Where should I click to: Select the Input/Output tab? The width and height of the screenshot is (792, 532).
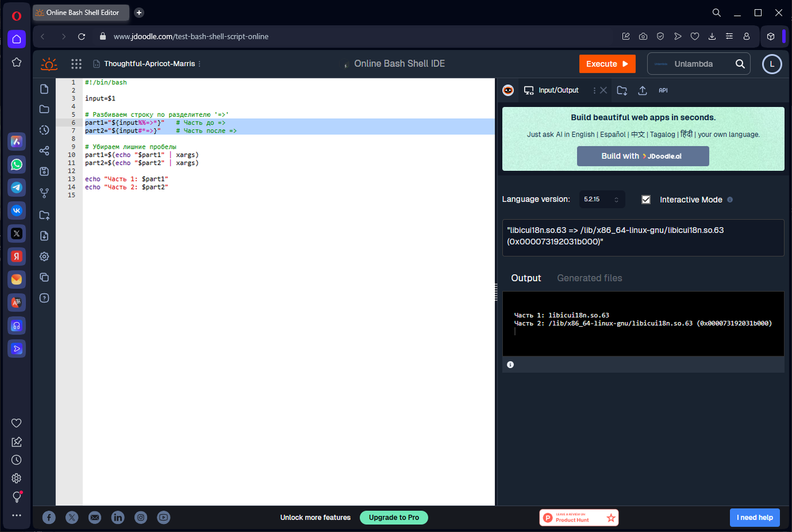[552, 90]
